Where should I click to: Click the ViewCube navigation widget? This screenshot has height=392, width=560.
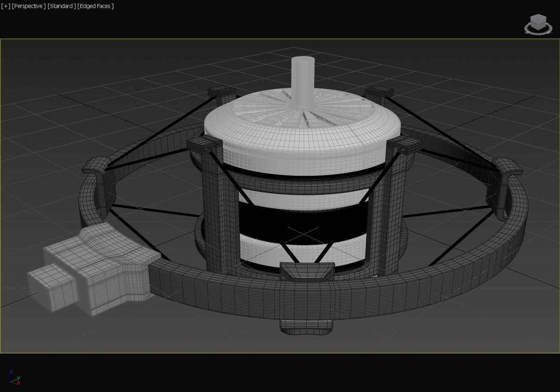[x=538, y=24]
